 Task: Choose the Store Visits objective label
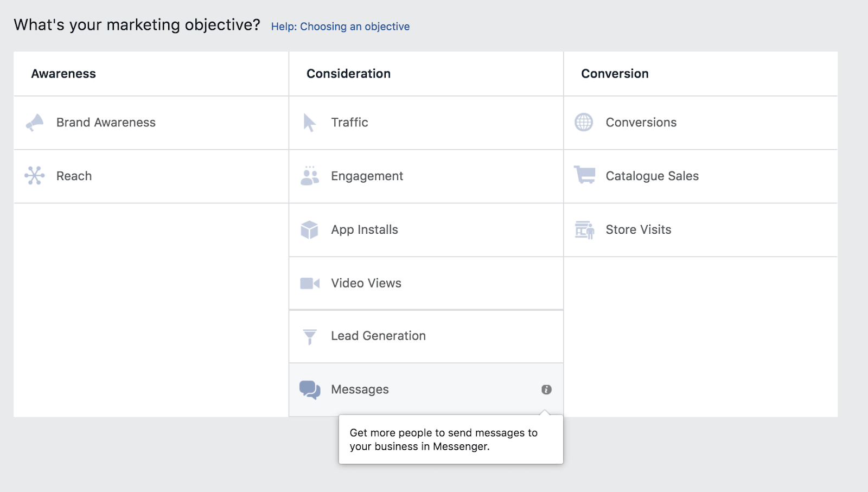638,229
